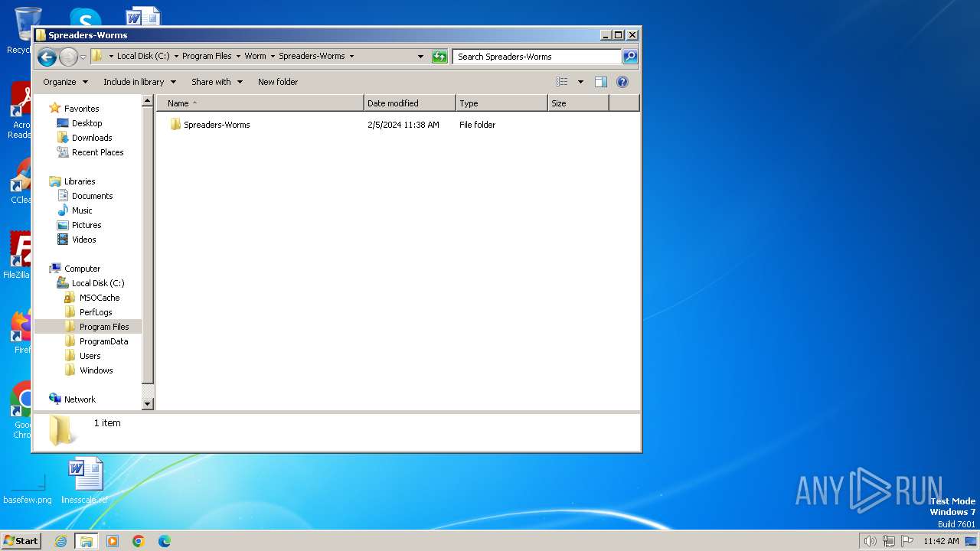Click the network tray icon
Viewport: 980px width, 551px height.
click(889, 541)
